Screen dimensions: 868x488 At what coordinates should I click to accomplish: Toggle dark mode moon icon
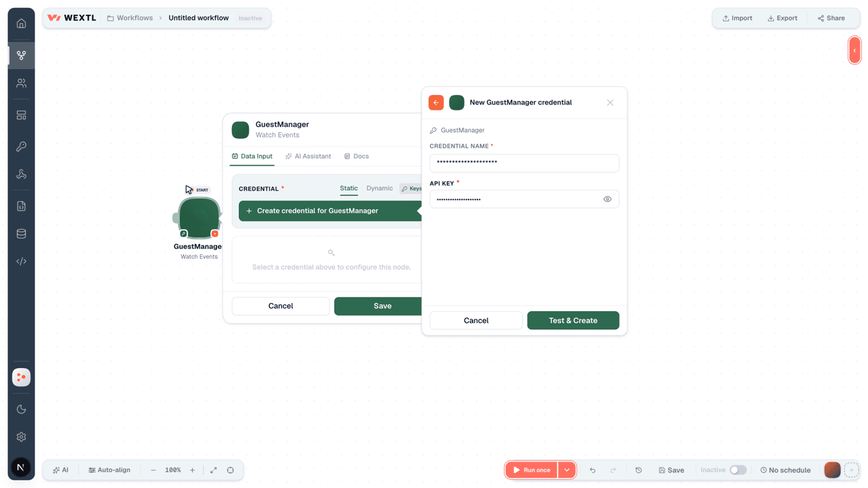[x=21, y=409]
